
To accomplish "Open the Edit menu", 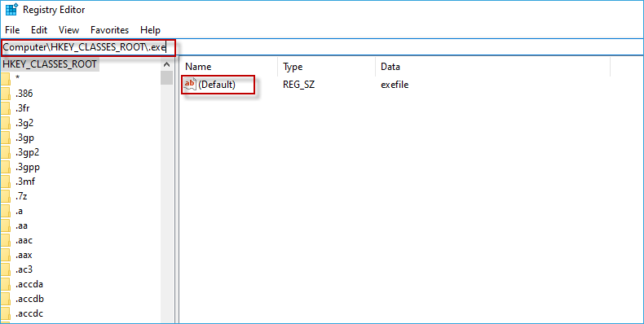I will 39,30.
